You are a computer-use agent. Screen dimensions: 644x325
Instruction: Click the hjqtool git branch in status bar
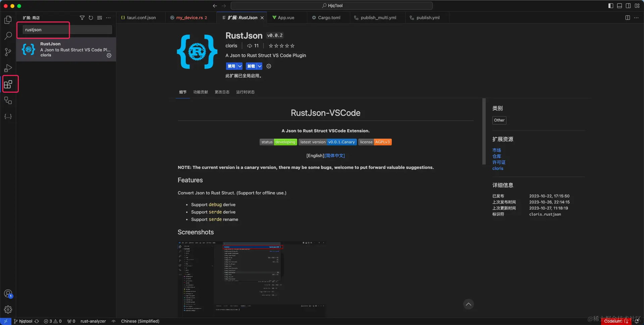pyautogui.click(x=23, y=321)
